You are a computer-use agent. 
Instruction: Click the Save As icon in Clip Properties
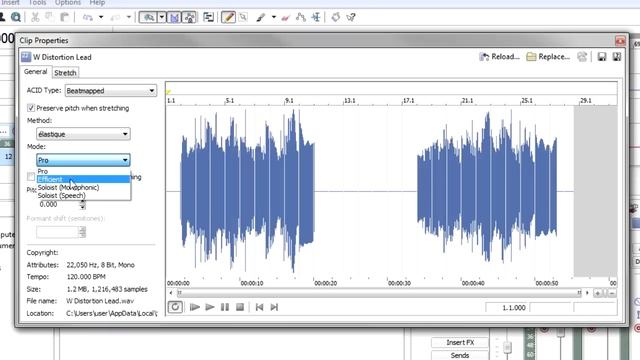click(x=617, y=57)
